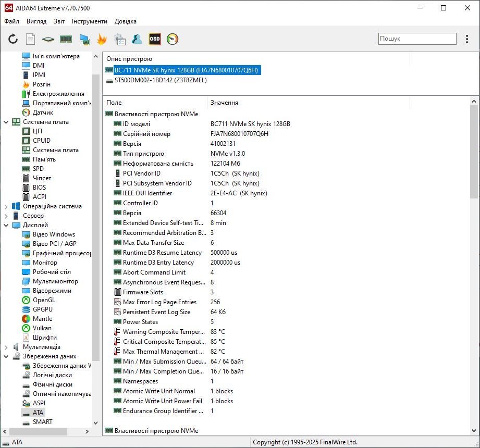Open the OSD panel icon
The image size is (480, 448).
coord(155,39)
